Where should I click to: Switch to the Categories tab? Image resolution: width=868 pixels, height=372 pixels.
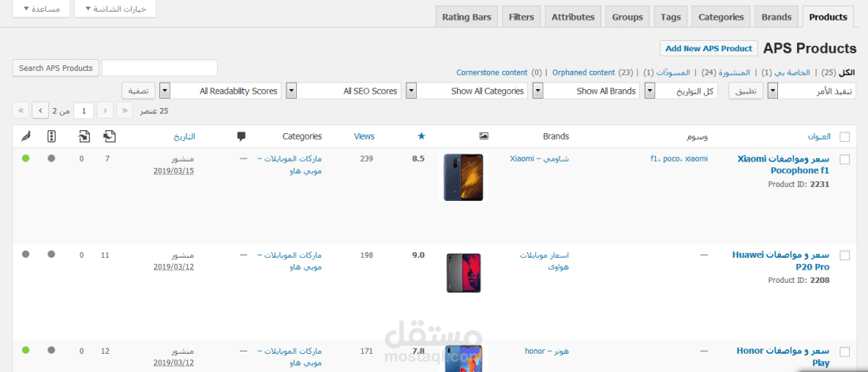(x=720, y=17)
